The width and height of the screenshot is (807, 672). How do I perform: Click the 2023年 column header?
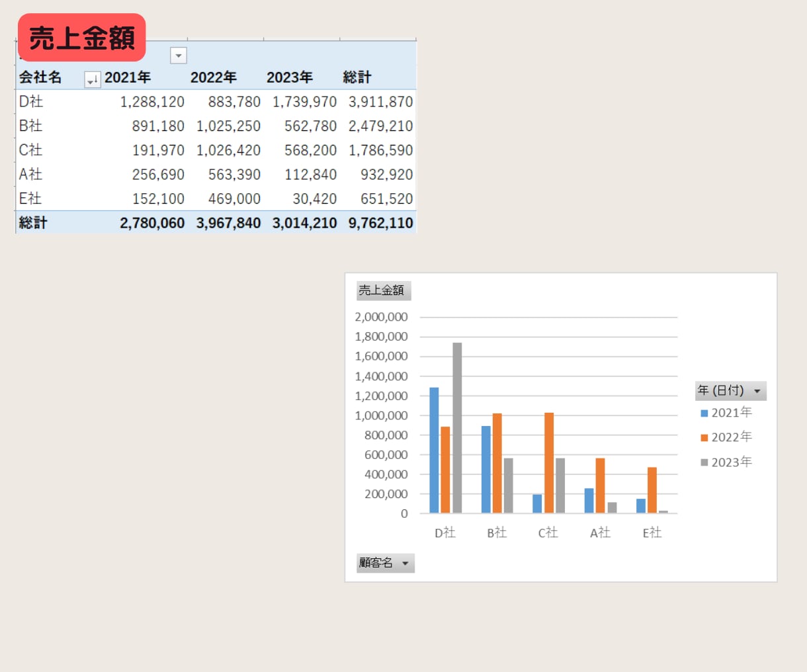[x=290, y=77]
